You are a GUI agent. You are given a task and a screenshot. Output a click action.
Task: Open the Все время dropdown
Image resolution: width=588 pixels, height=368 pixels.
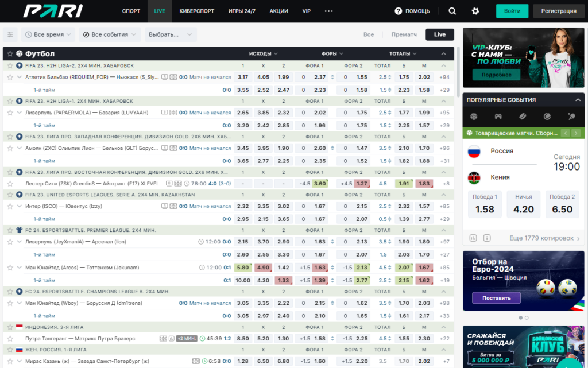pyautogui.click(x=48, y=34)
